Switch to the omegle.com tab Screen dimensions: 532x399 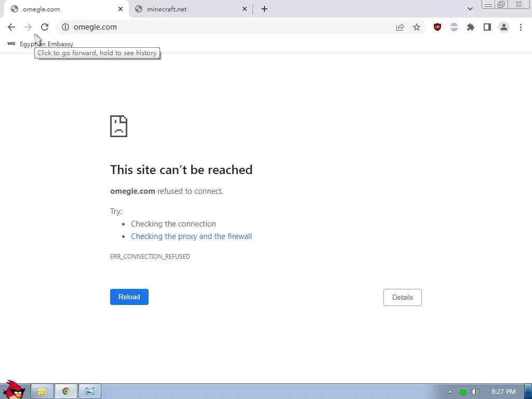tap(66, 9)
